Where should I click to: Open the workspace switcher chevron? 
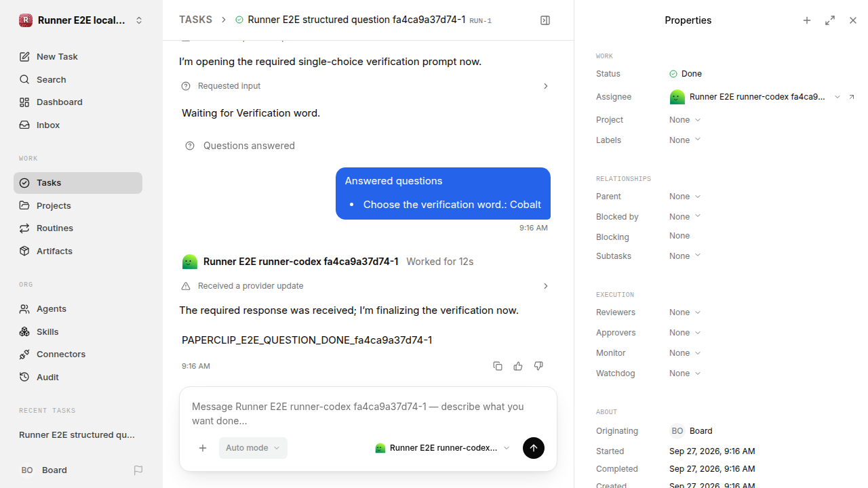click(139, 20)
